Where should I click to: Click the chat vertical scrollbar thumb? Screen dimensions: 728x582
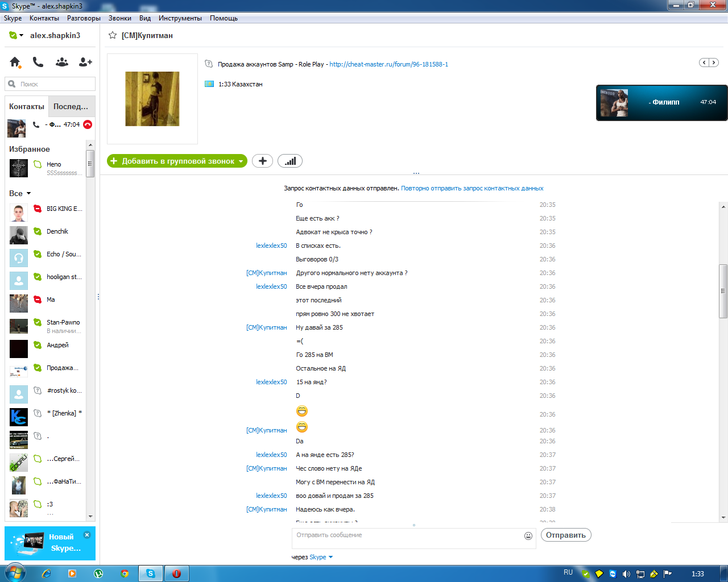(723, 291)
